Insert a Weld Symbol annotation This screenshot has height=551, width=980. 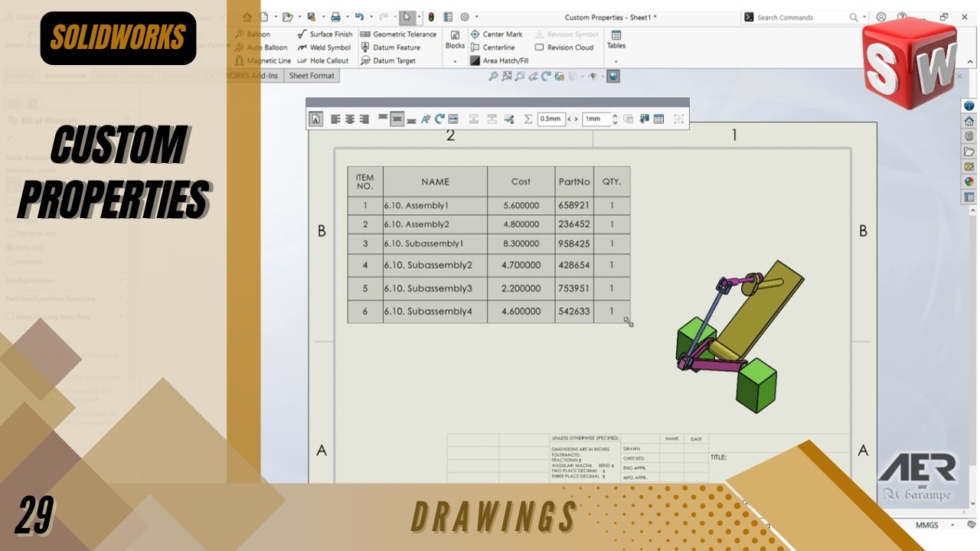coord(324,47)
